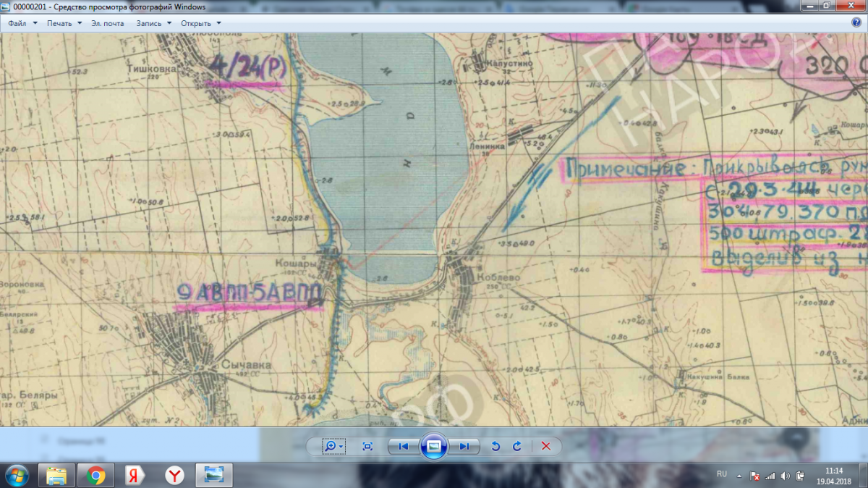This screenshot has height=488, width=868.
Task: Open the Windows Start menu
Action: pos(16,476)
